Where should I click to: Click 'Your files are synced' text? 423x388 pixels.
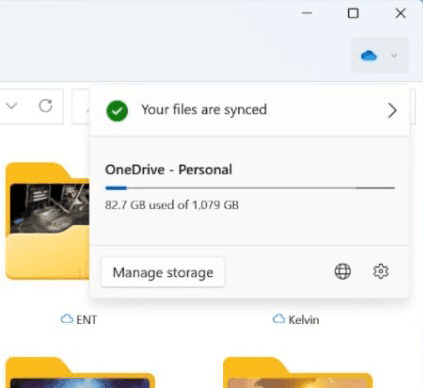coord(204,109)
